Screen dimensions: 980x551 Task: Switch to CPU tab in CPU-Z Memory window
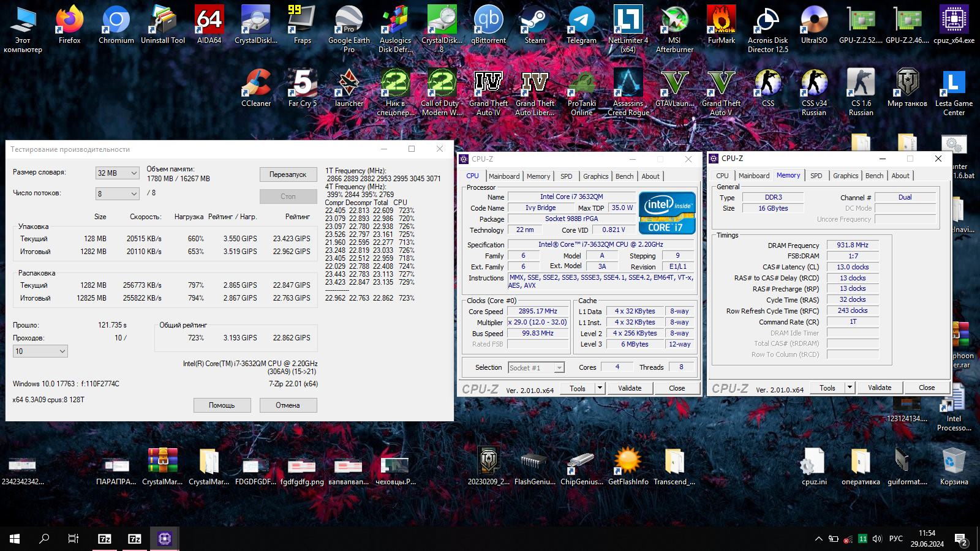point(723,176)
